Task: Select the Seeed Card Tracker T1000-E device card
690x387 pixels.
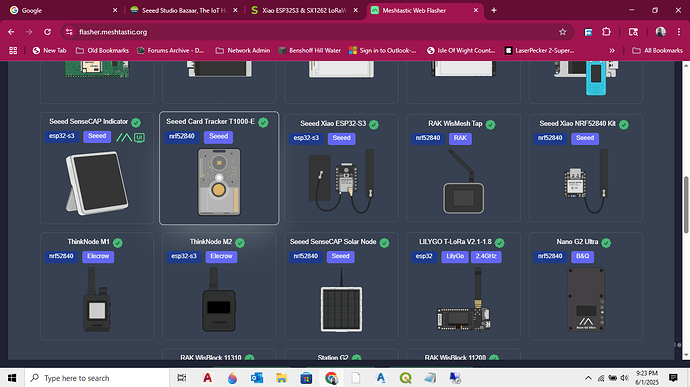Action: [219, 168]
